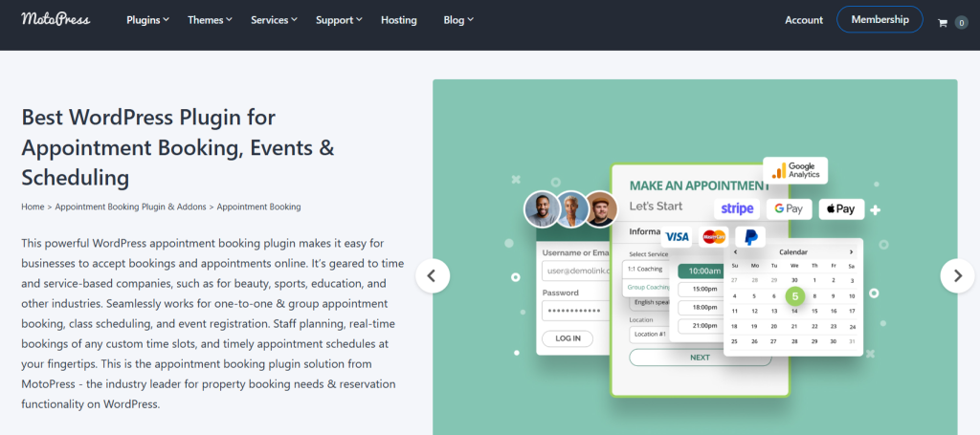Viewport: 980px width, 435px height.
Task: Click the Google Analytics badge
Action: tap(795, 170)
